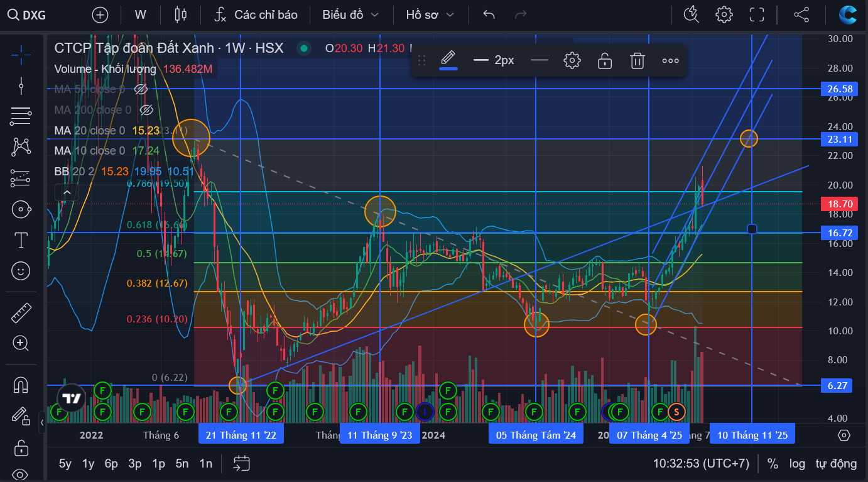The height and width of the screenshot is (482, 868).
Task: Hide all drawings with the eye icon
Action: pos(21,474)
